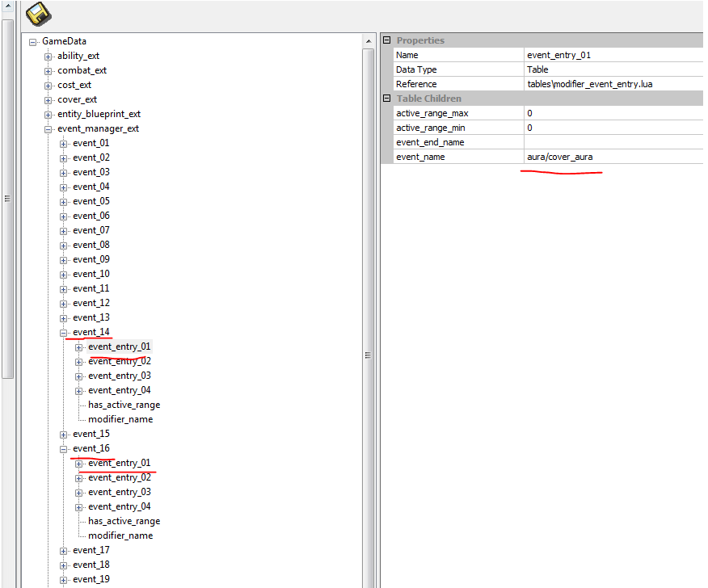Viewport: 708px width, 588px height.
Task: Select has_active_range under event_14
Action: pyautogui.click(x=124, y=405)
